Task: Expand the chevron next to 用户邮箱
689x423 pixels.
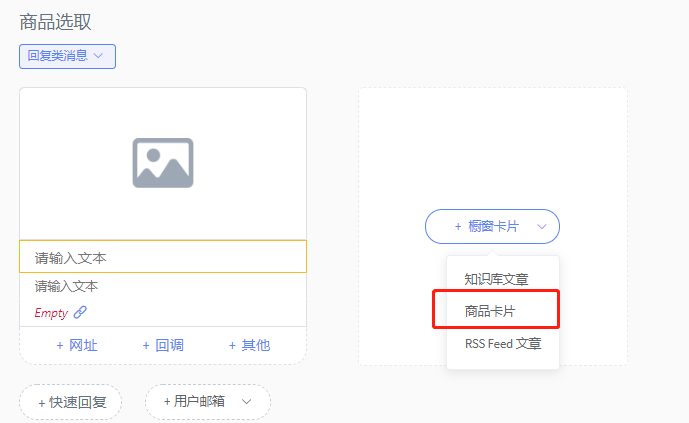Action: tap(247, 402)
